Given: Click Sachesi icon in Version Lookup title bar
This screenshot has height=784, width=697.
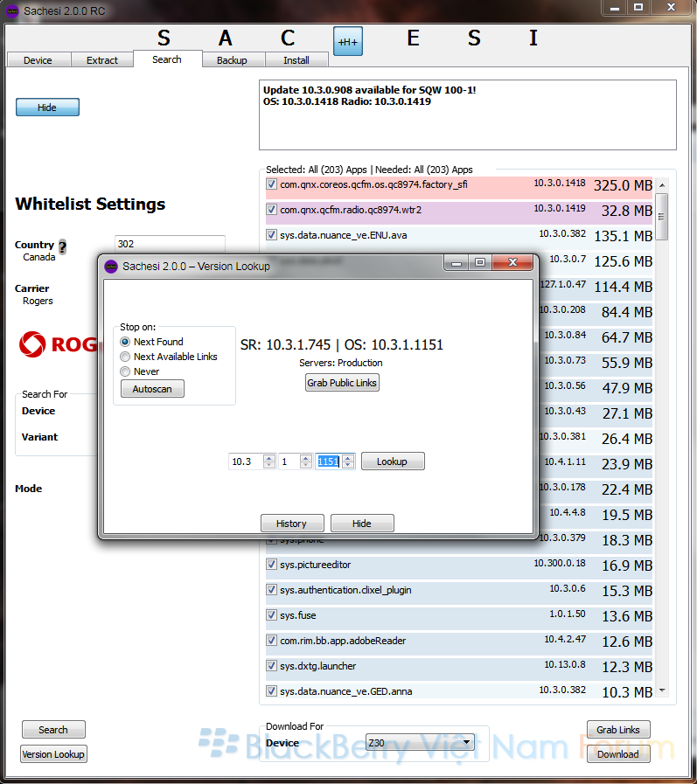Looking at the screenshot, I should click(110, 267).
